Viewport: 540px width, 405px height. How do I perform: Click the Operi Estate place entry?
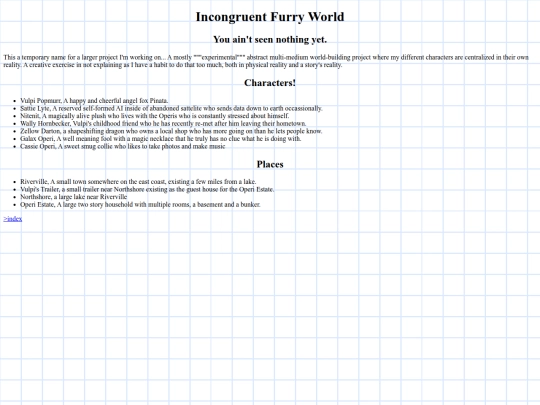140,204
